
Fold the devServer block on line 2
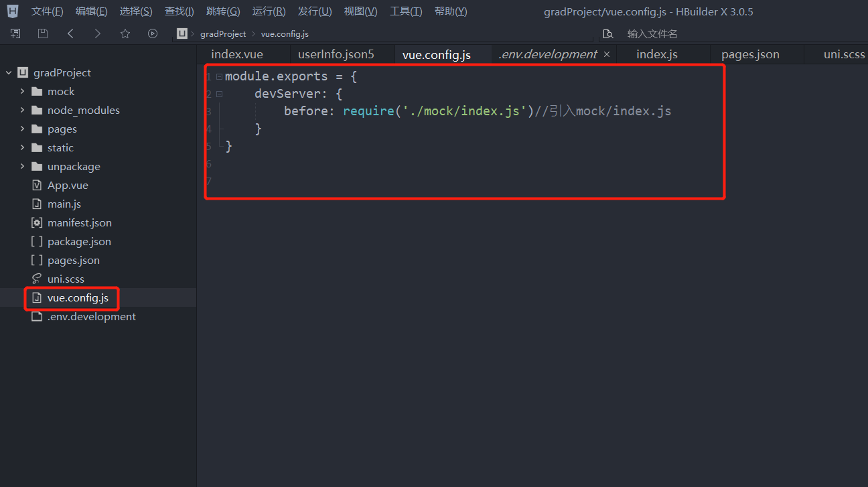pyautogui.click(x=219, y=94)
